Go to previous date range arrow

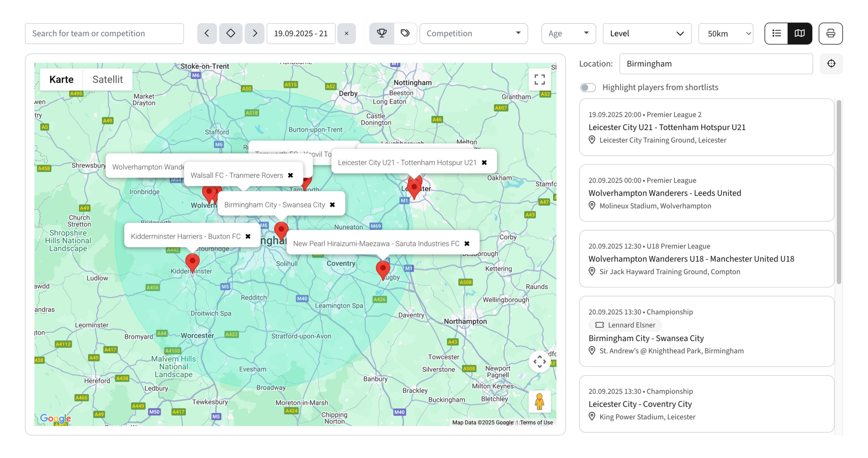click(x=207, y=33)
